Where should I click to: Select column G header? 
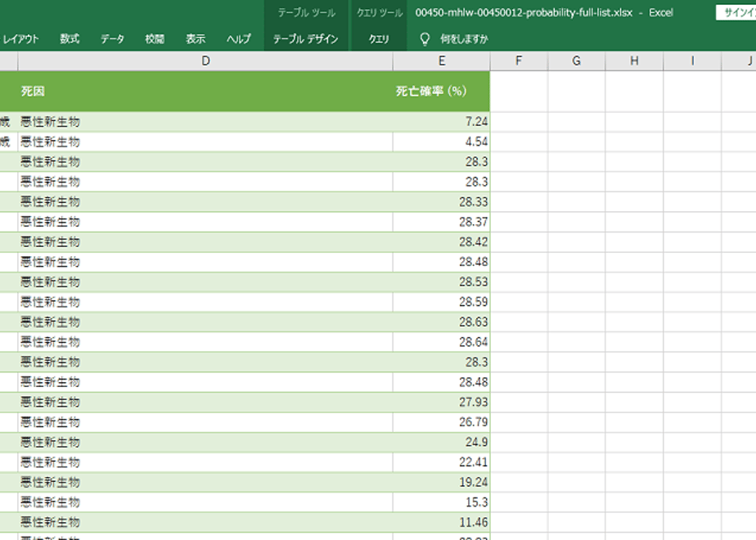point(577,61)
